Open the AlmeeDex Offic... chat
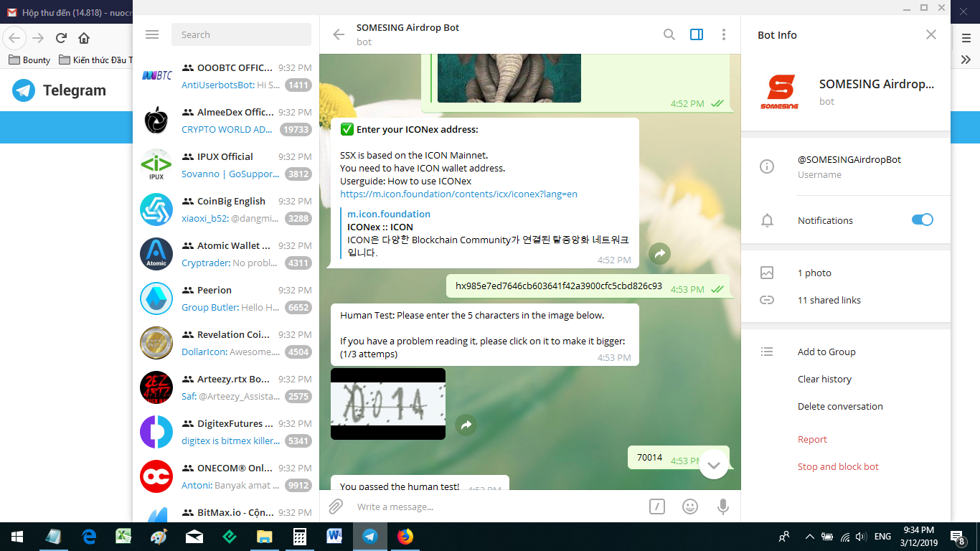The height and width of the screenshot is (551, 980). [226, 121]
